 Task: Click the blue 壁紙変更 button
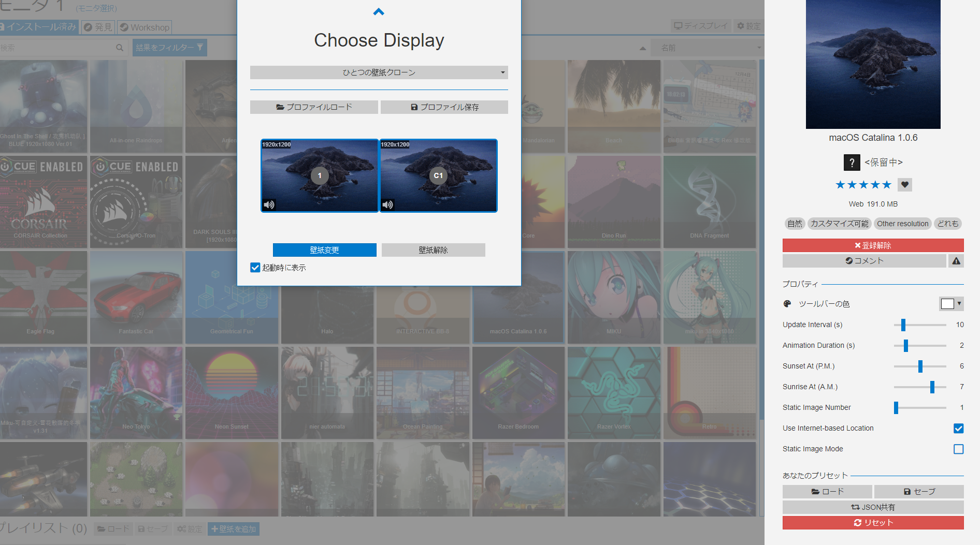(x=325, y=250)
